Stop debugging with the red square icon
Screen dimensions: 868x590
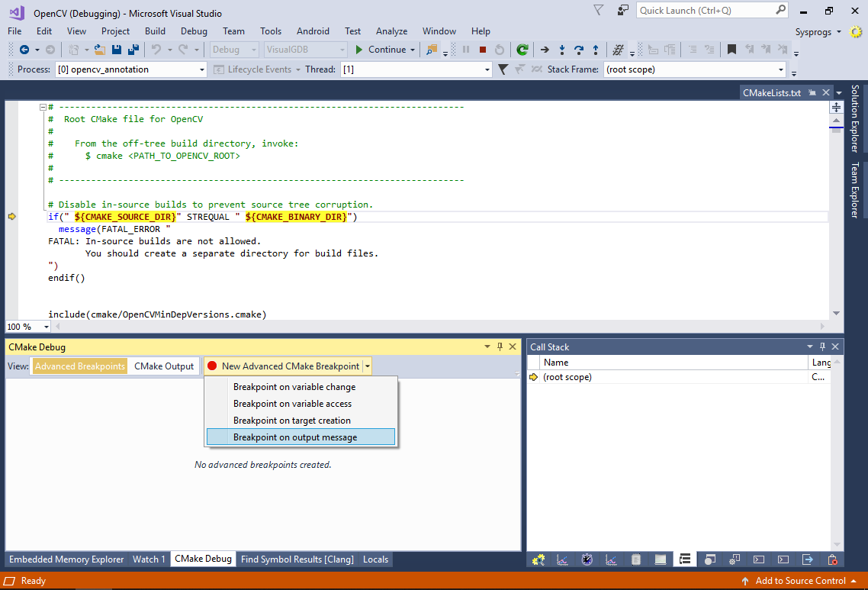pyautogui.click(x=483, y=50)
